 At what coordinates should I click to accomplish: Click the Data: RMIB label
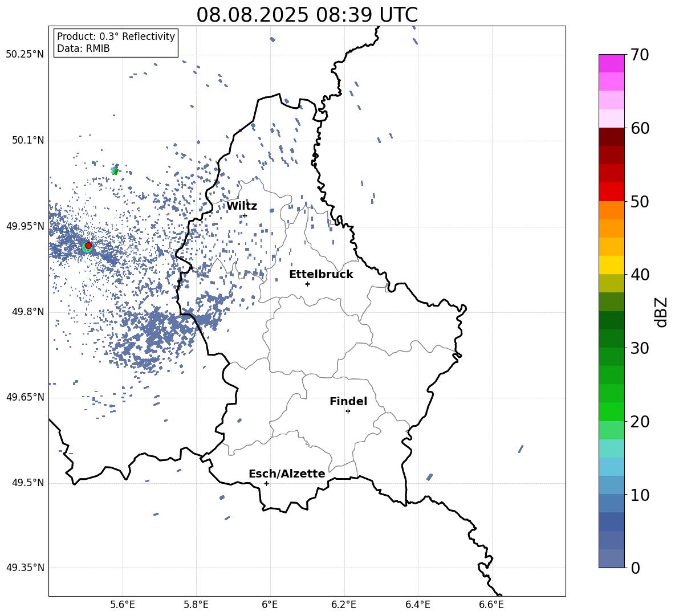(83, 48)
